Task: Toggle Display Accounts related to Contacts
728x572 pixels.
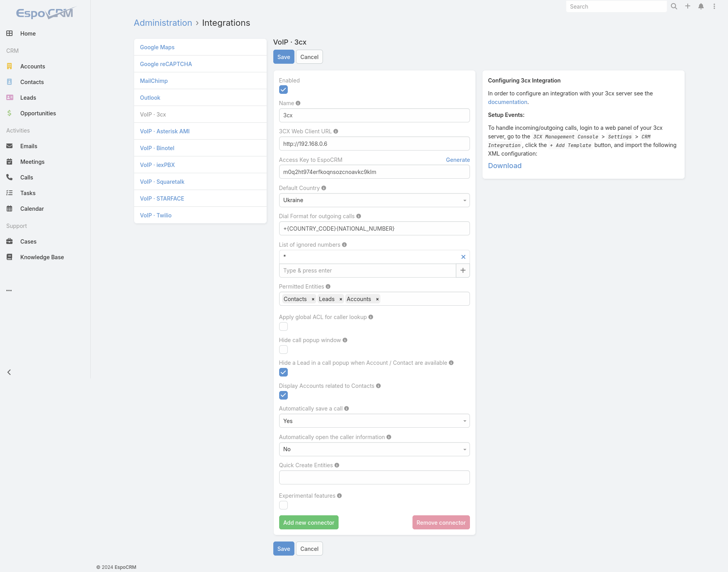Action: pos(283,395)
